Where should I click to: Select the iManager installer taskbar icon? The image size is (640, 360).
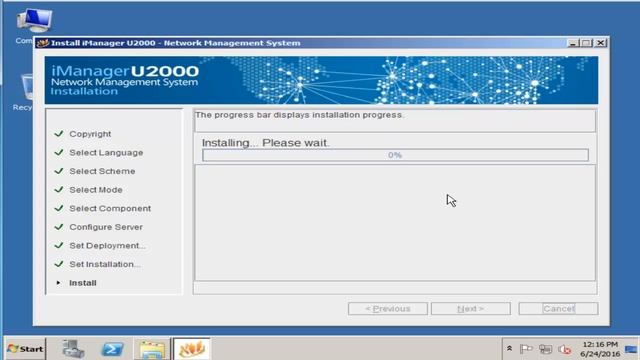(192, 349)
